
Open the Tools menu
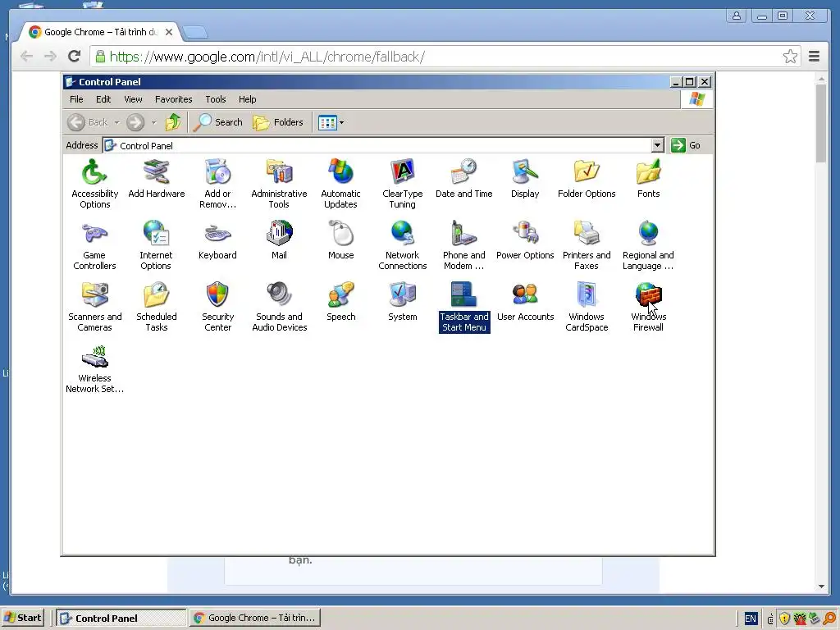tap(216, 99)
